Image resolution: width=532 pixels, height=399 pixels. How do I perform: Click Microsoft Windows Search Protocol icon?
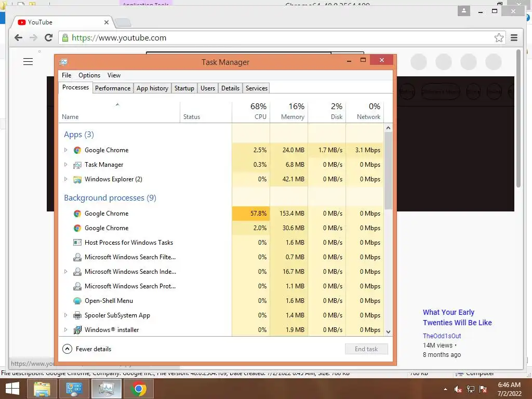coord(77,286)
